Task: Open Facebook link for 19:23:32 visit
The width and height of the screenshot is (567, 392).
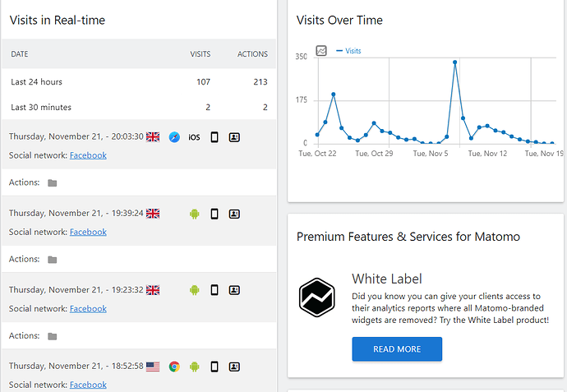Action: tap(88, 308)
